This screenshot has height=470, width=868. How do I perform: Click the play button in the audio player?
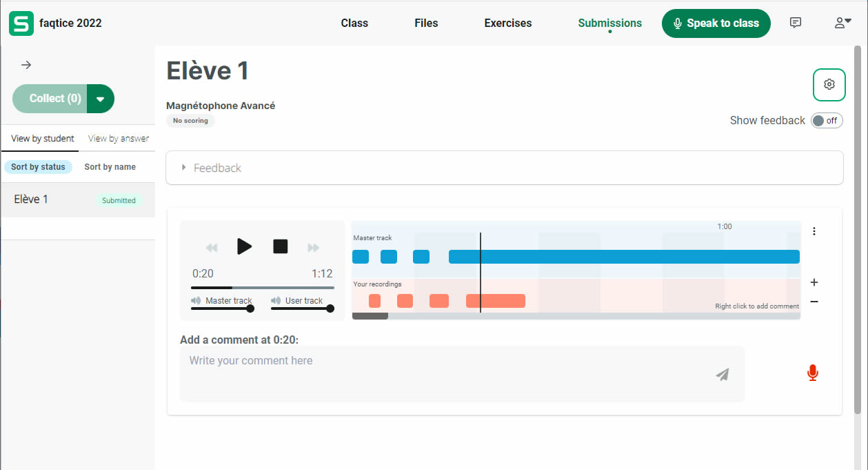[244, 246]
